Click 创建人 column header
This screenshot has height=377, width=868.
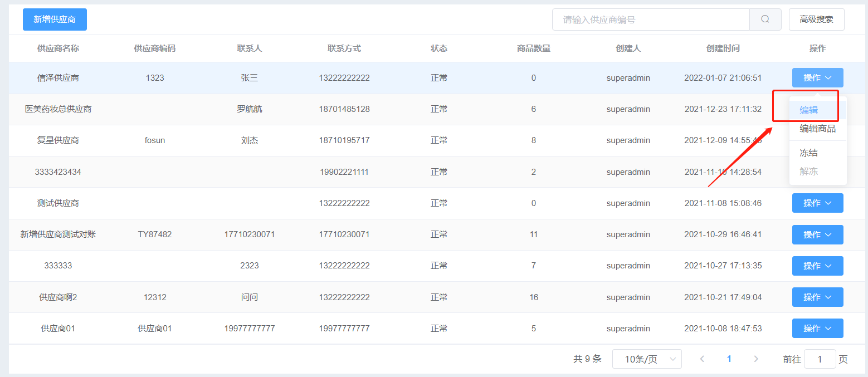(628, 48)
